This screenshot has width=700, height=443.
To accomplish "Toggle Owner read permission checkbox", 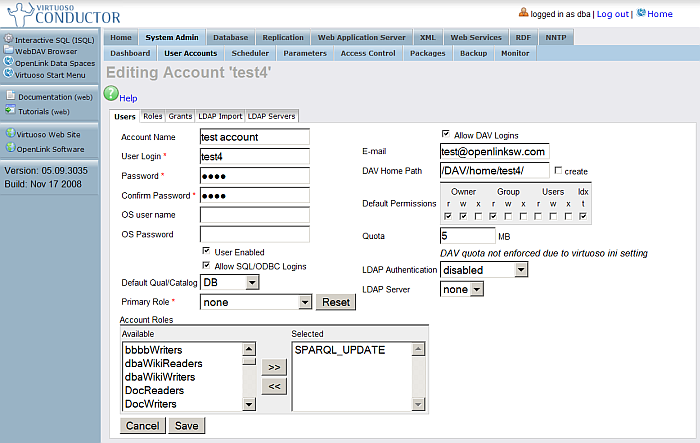I will pos(448,216).
